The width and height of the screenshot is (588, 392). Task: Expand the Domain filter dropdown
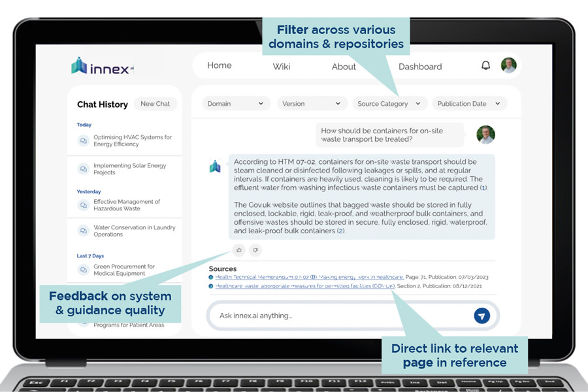click(236, 103)
